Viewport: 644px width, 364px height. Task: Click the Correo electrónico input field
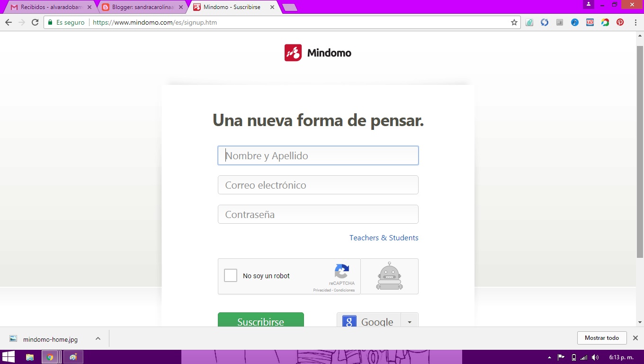point(318,185)
